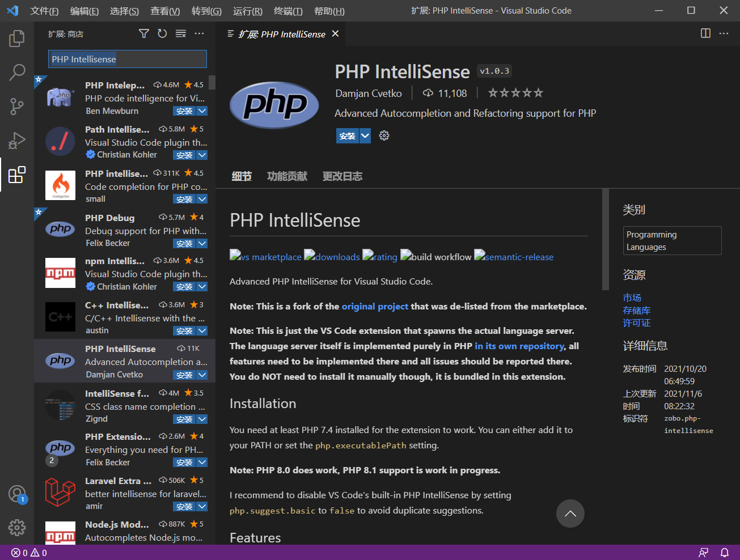The width and height of the screenshot is (740, 560).
Task: Filter extensions with the funnel icon
Action: coord(144,34)
